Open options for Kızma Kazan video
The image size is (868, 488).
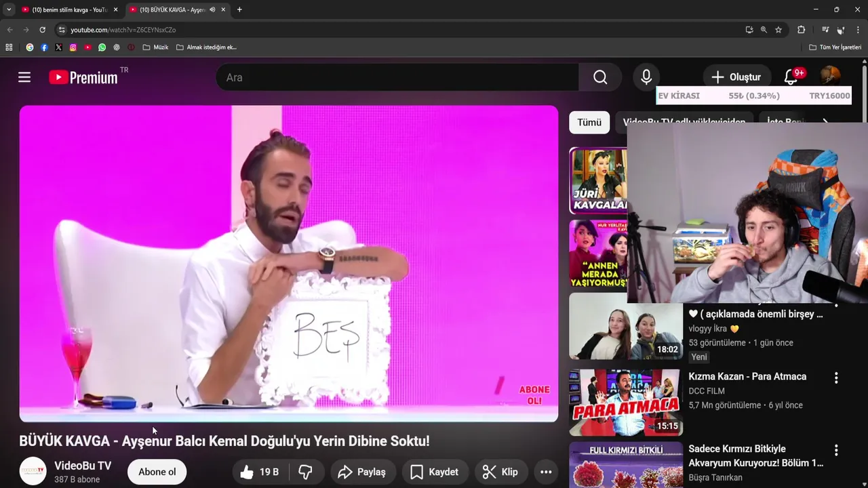coord(836,378)
